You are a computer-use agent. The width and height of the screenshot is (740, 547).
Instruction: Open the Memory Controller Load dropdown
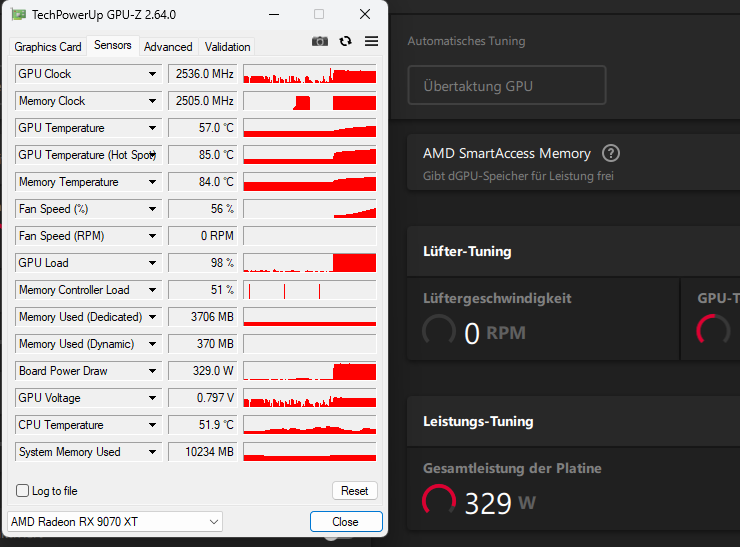[x=152, y=290]
